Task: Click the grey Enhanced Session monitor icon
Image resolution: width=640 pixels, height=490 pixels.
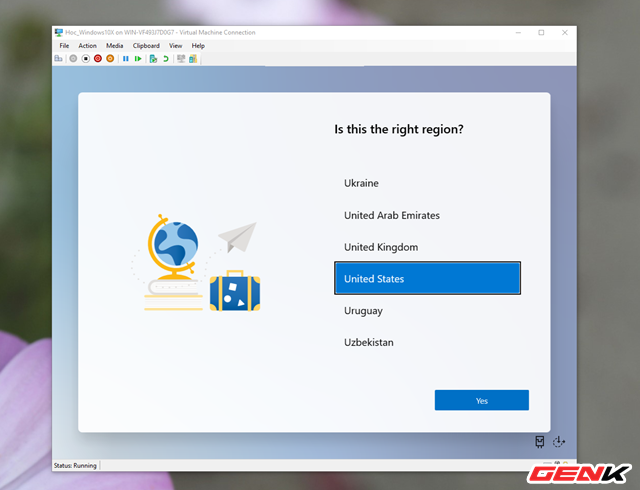Action: tap(181, 59)
